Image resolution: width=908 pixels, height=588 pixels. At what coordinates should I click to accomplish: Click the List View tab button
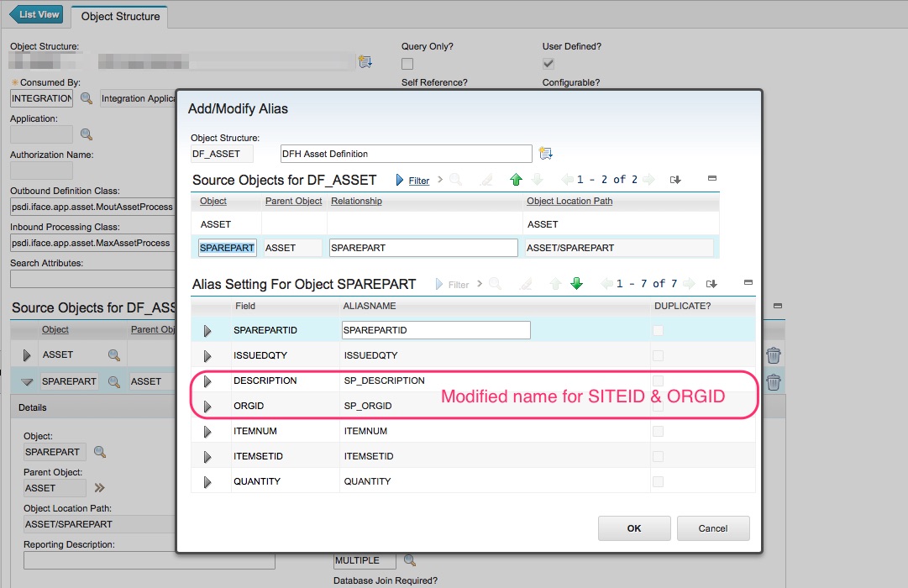coord(35,14)
